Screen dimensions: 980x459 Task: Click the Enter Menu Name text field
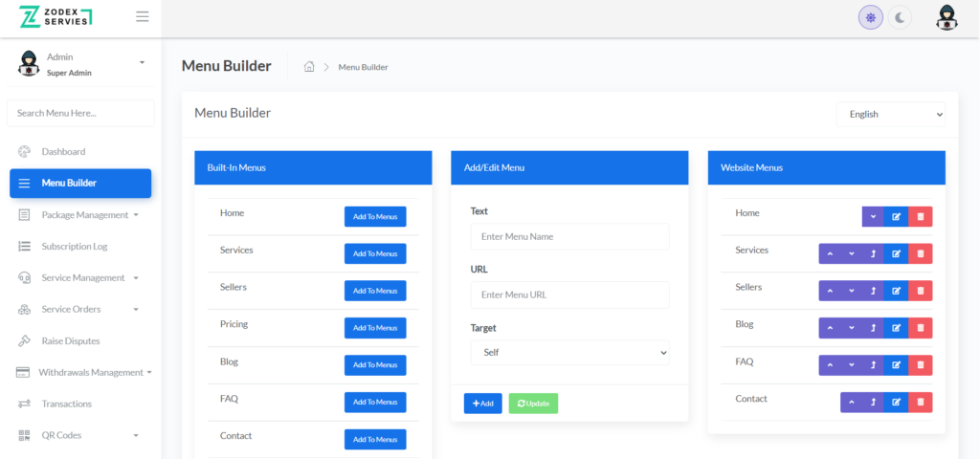click(x=569, y=237)
